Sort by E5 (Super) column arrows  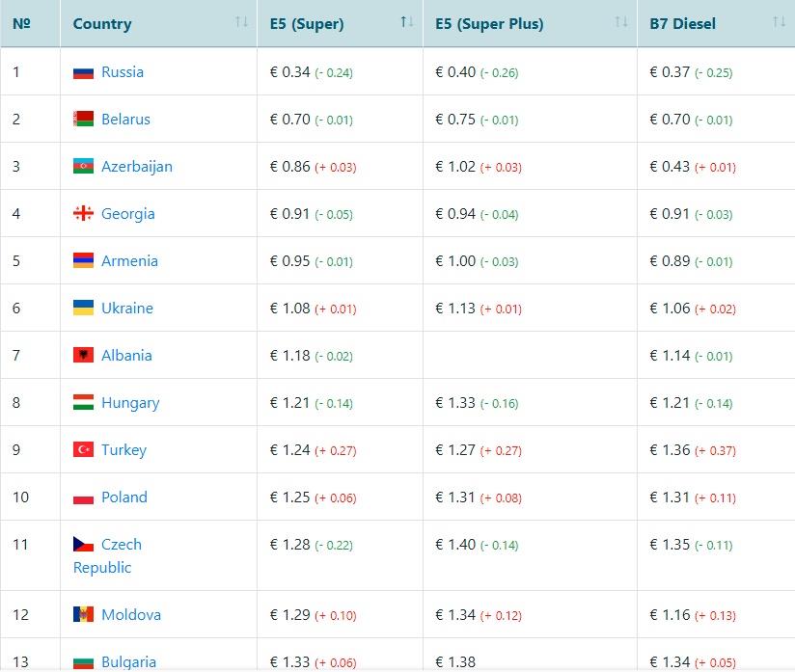pyautogui.click(x=407, y=22)
